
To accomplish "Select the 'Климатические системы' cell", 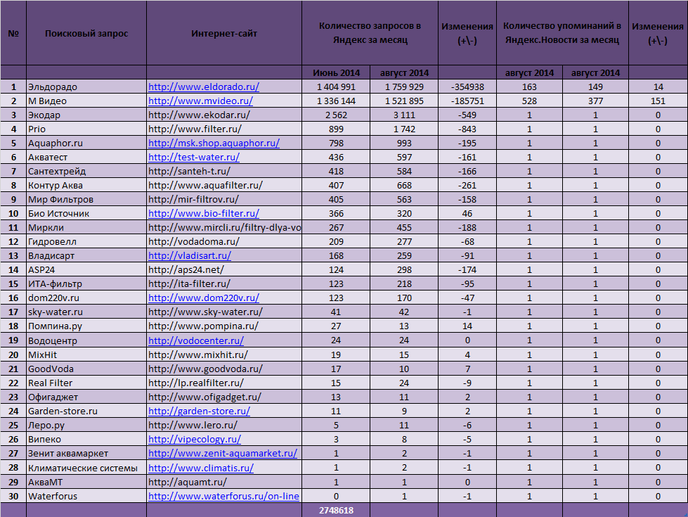I will pyautogui.click(x=86, y=468).
